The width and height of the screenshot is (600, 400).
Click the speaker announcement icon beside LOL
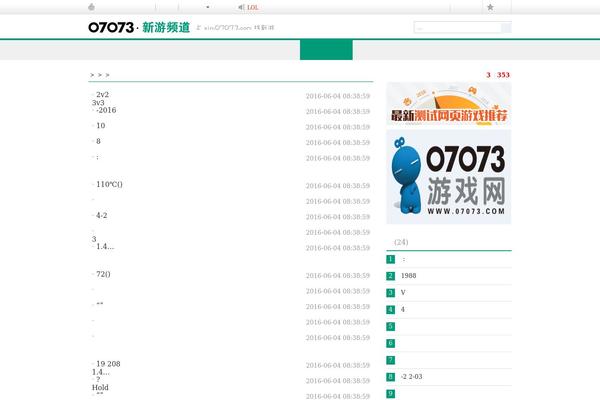(241, 7)
